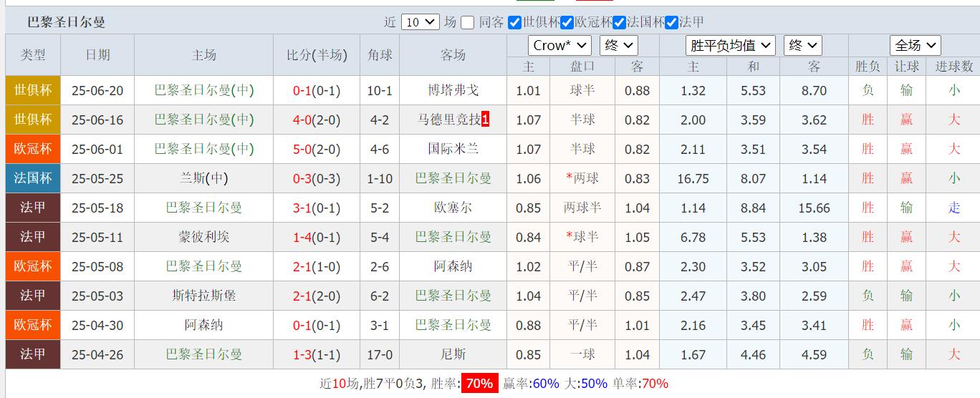The width and height of the screenshot is (980, 398).
Task: Click away team 尼斯
Action: pos(453,354)
